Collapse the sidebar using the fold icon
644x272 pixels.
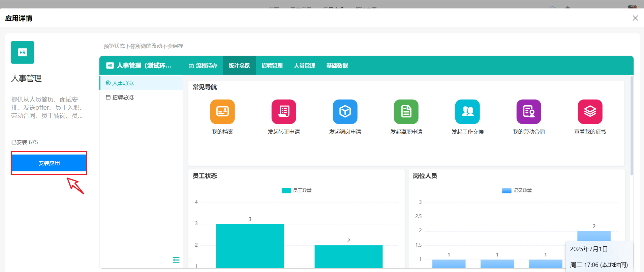click(176, 260)
